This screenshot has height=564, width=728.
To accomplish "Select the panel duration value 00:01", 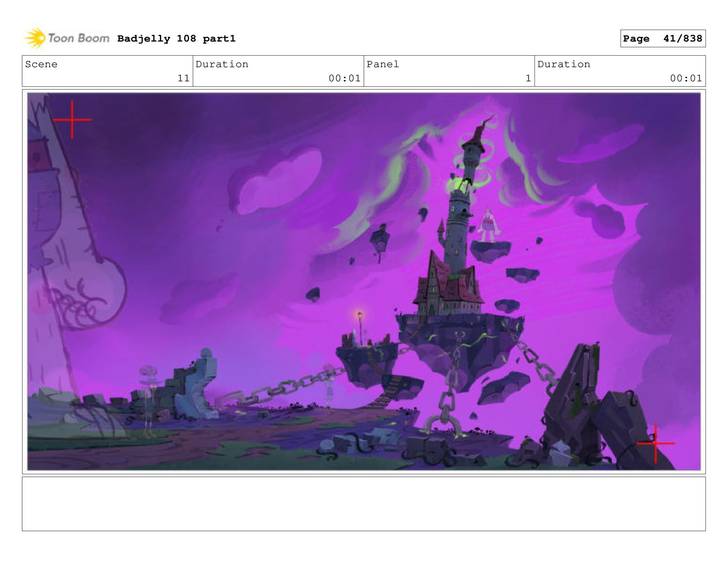I will pyautogui.click(x=686, y=78).
